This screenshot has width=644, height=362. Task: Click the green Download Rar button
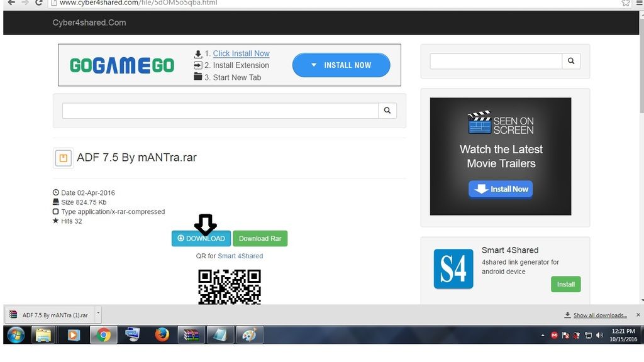pyautogui.click(x=260, y=239)
